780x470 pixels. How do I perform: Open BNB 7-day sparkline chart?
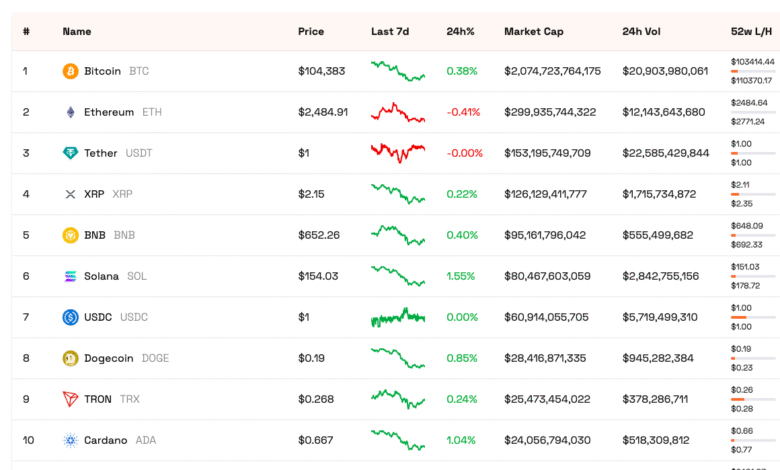point(398,235)
